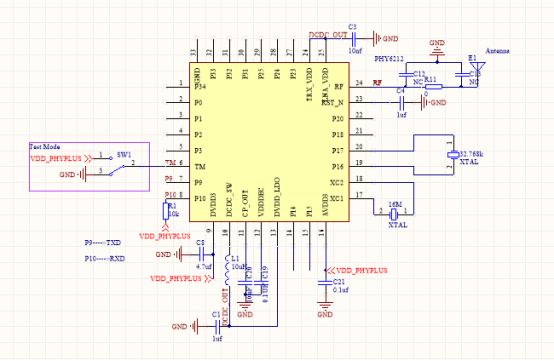Viewport: 554px width, 361px height.
Task: Select the Test Mode box label
Action: tap(45, 147)
